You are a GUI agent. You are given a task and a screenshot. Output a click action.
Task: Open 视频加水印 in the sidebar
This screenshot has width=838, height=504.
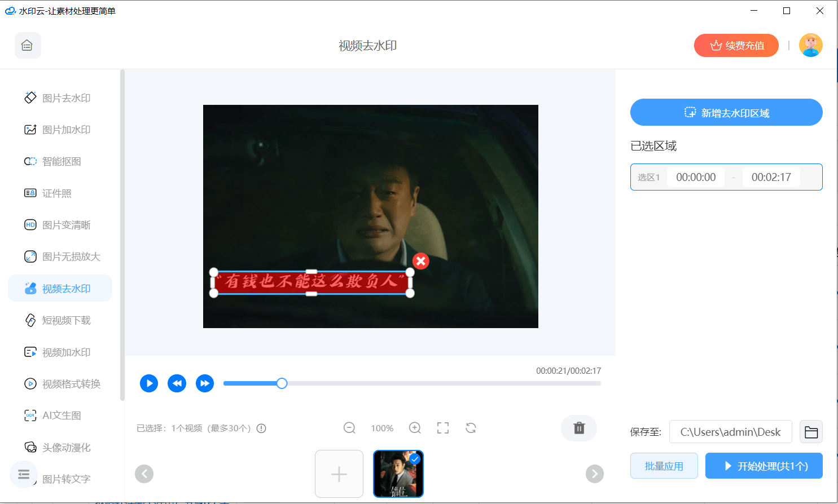(60, 352)
